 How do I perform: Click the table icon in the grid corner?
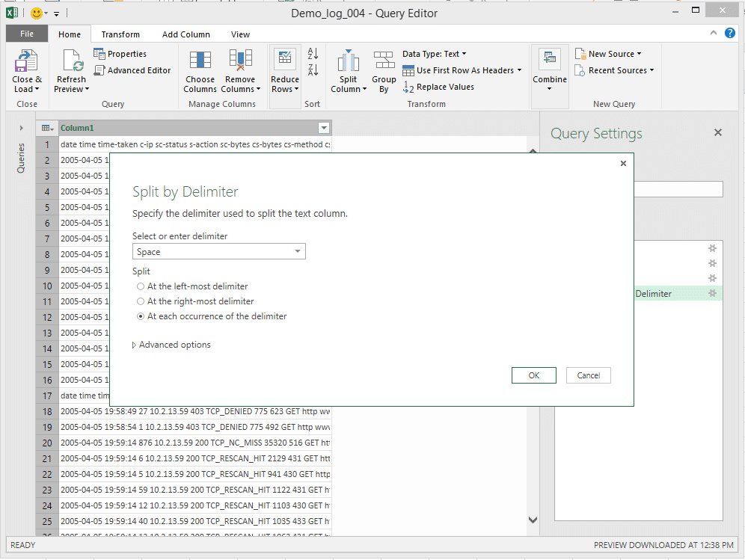[x=47, y=128]
